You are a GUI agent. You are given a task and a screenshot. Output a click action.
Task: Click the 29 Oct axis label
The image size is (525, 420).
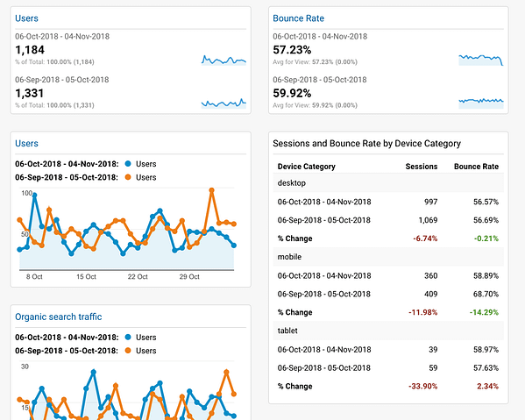189,277
